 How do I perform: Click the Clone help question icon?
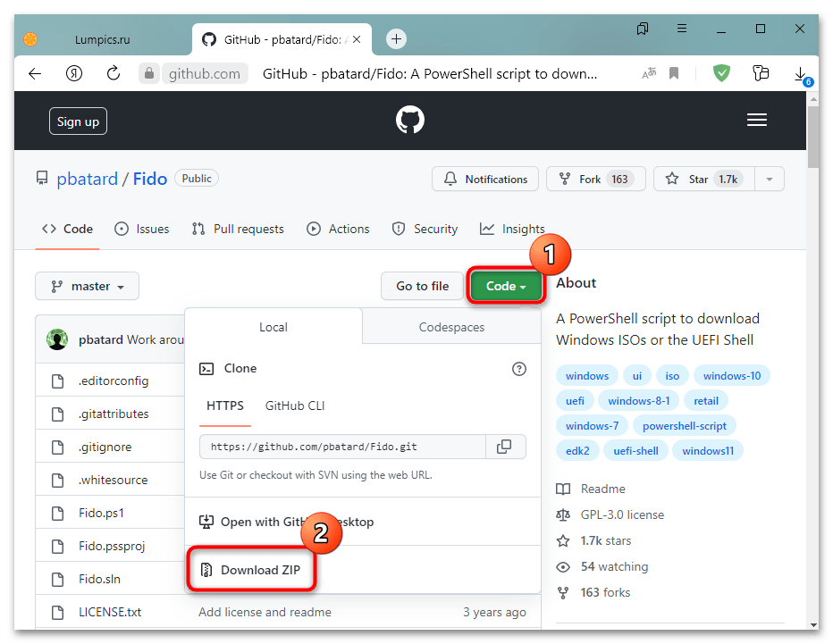pyautogui.click(x=519, y=369)
